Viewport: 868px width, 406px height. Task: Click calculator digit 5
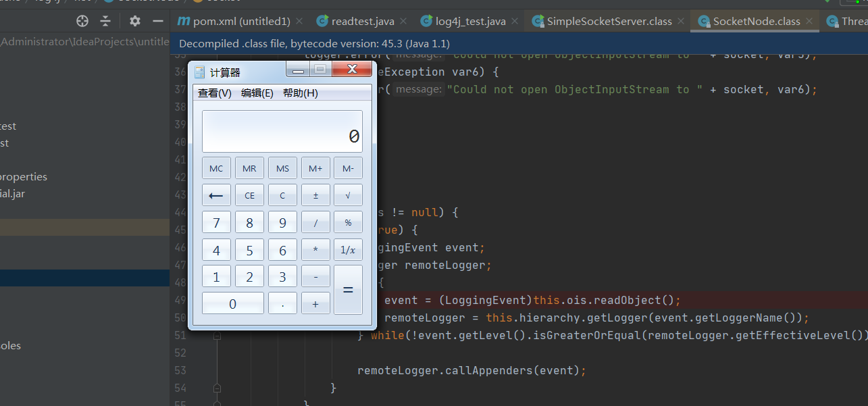(x=249, y=250)
